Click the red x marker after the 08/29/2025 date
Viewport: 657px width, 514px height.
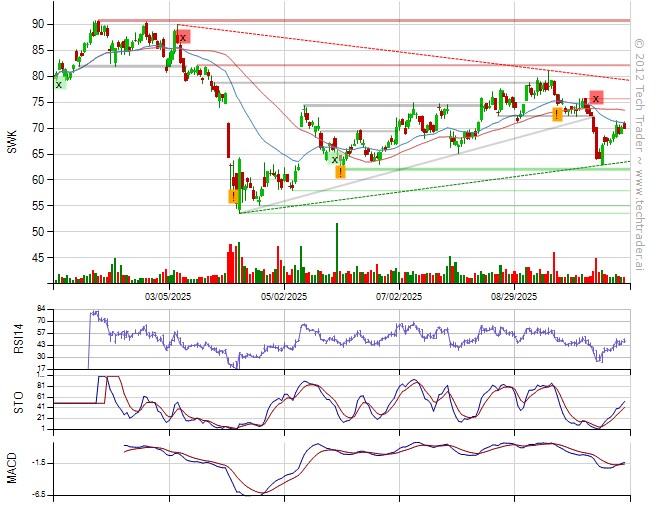[596, 98]
